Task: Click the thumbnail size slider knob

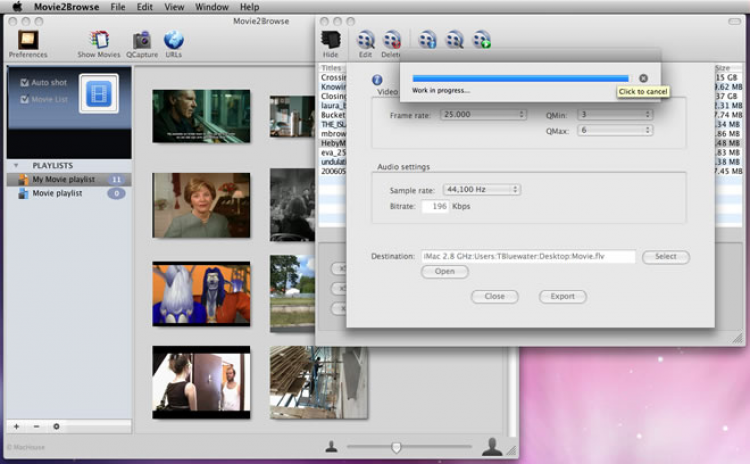Action: point(397,447)
